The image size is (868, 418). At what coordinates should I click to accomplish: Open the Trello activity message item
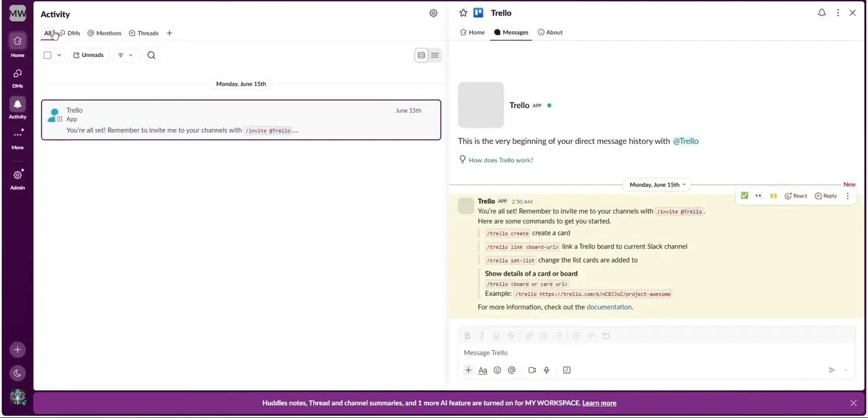coord(241,120)
